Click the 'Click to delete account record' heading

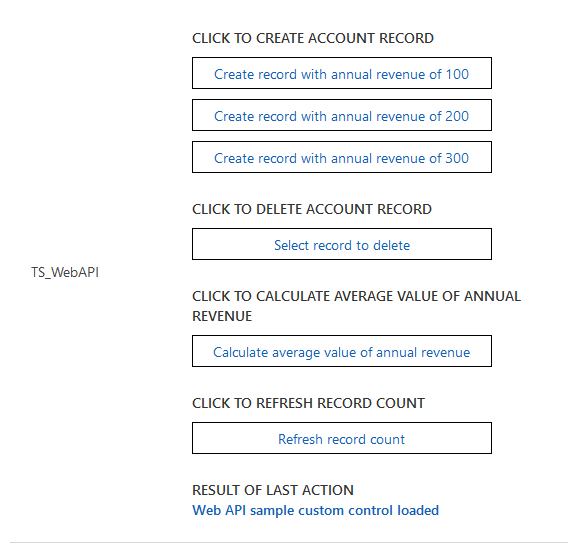312,209
